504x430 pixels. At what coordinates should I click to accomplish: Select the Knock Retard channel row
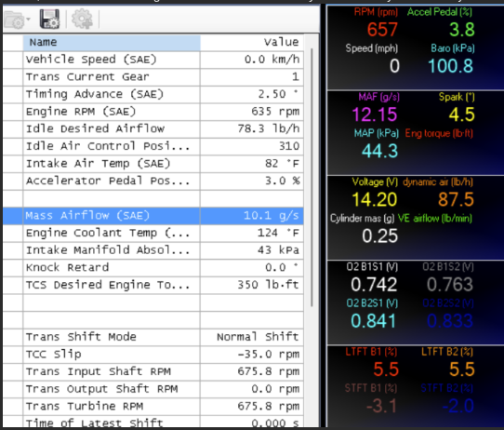[x=153, y=267]
